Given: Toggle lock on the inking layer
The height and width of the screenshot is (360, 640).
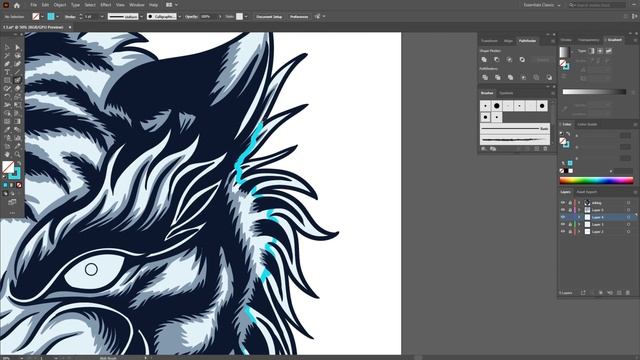Looking at the screenshot, I should coord(570,202).
